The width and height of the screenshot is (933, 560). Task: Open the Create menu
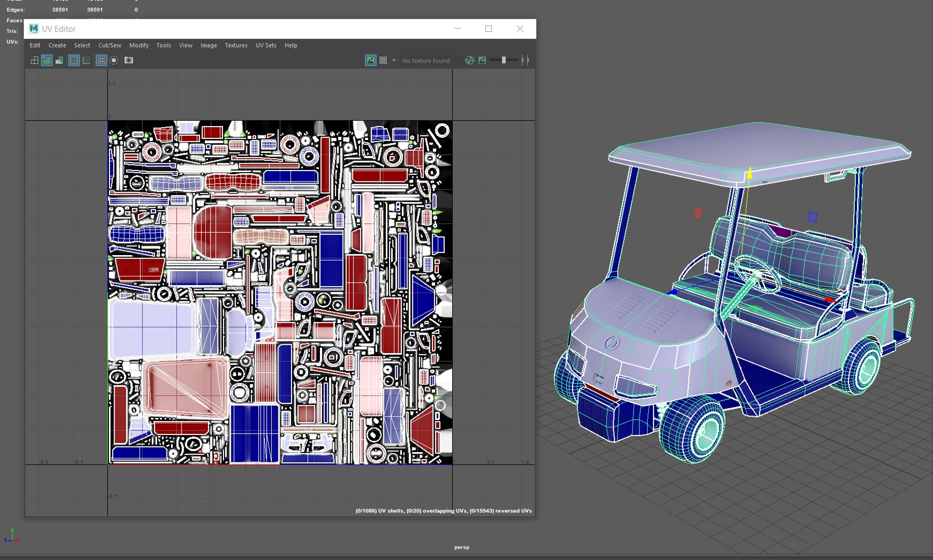(57, 45)
